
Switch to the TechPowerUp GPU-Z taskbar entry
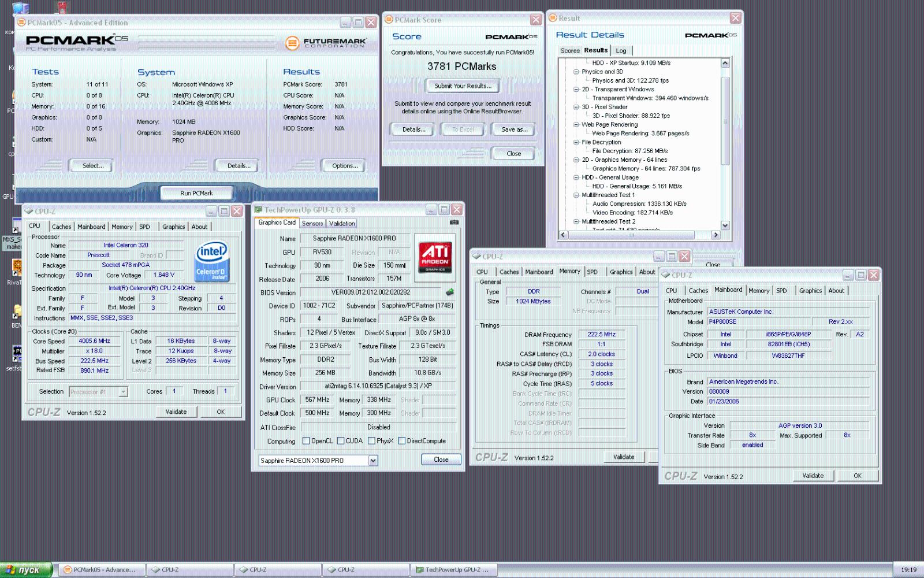pyautogui.click(x=453, y=570)
